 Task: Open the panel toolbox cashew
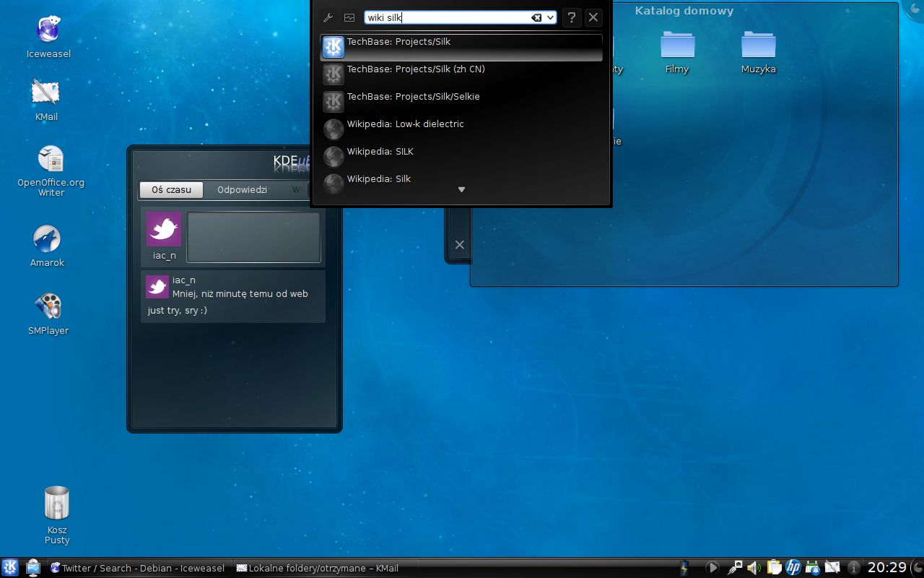[917, 568]
